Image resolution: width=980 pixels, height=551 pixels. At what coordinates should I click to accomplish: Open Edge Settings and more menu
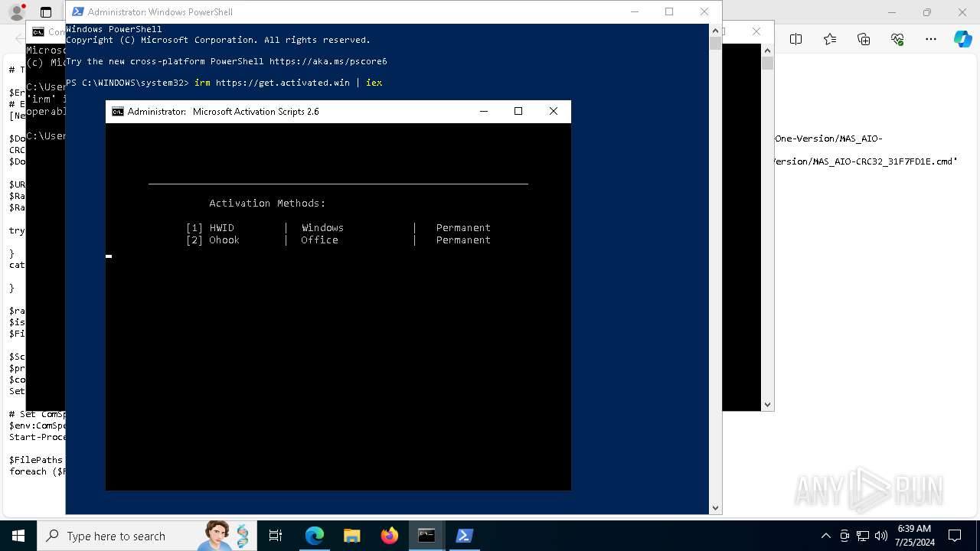931,39
